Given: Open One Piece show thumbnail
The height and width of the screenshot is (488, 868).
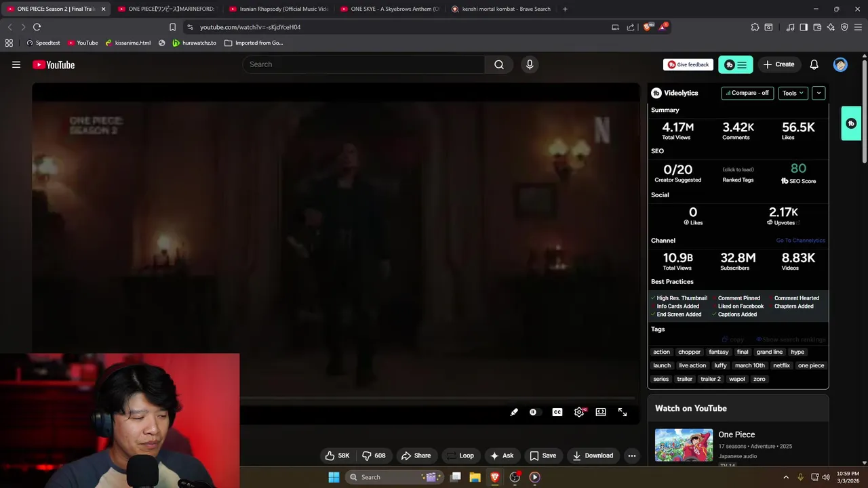Looking at the screenshot, I should coord(684,445).
